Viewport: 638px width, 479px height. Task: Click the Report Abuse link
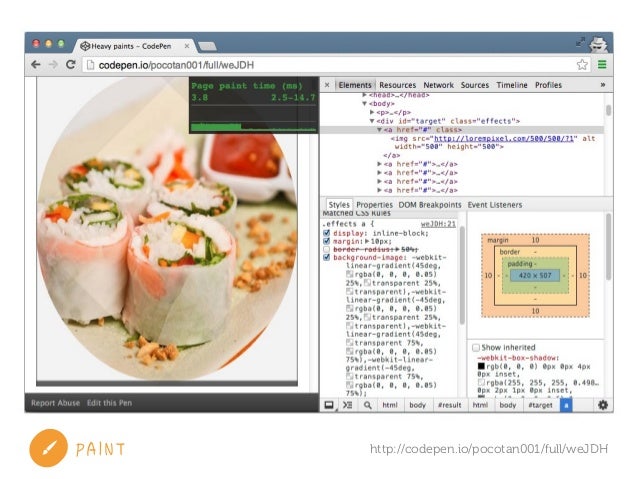coord(55,403)
